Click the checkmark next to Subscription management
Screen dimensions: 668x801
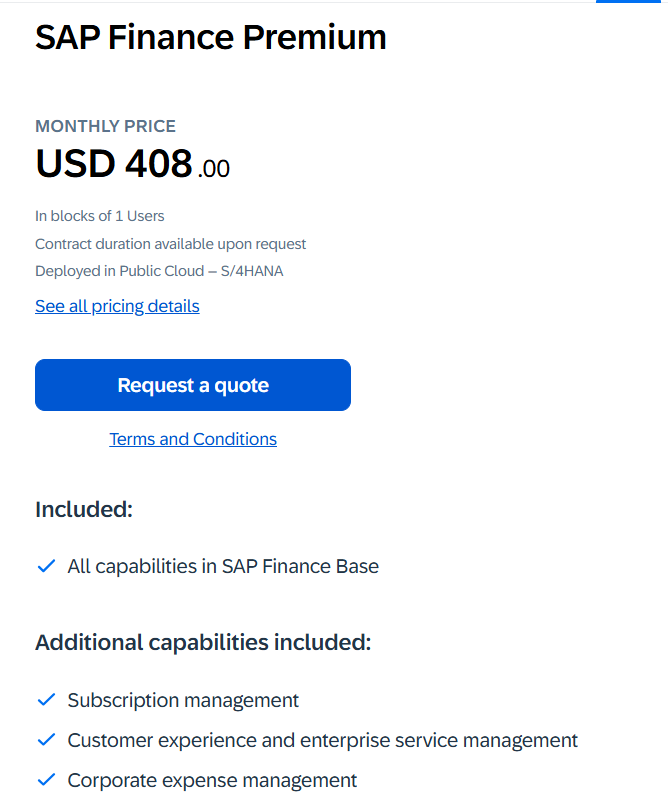click(x=45, y=700)
